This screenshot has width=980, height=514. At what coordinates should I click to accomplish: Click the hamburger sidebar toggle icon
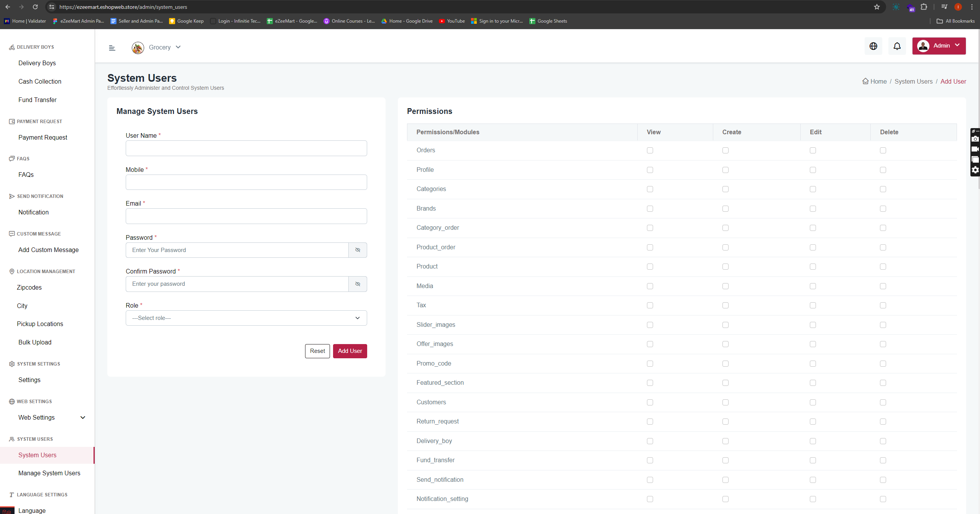coord(112,48)
